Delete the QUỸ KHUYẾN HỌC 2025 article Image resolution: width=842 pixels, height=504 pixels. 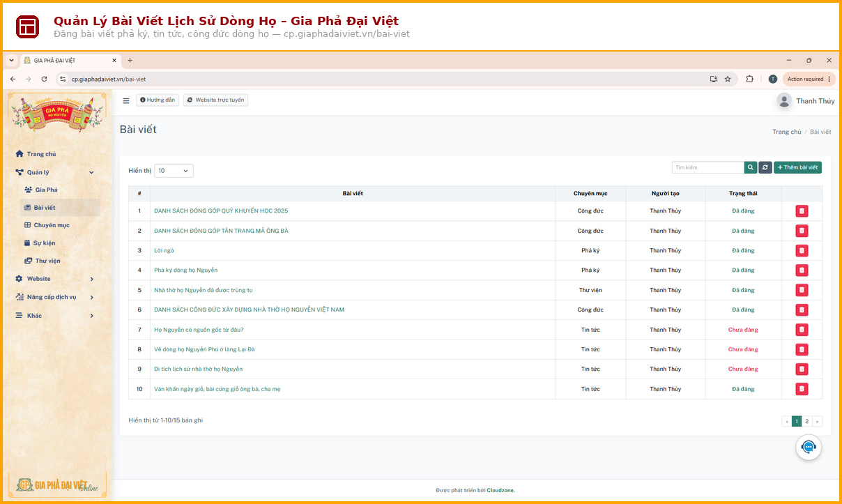point(802,211)
